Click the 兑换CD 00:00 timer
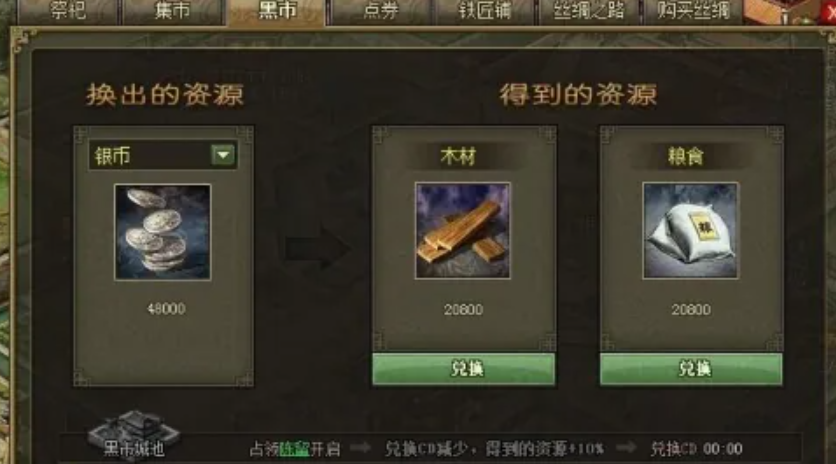This screenshot has width=836, height=464. [696, 449]
